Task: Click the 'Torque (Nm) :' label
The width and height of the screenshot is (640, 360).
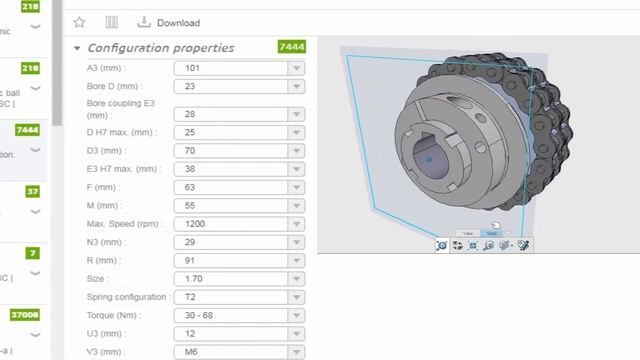Action: click(x=114, y=316)
